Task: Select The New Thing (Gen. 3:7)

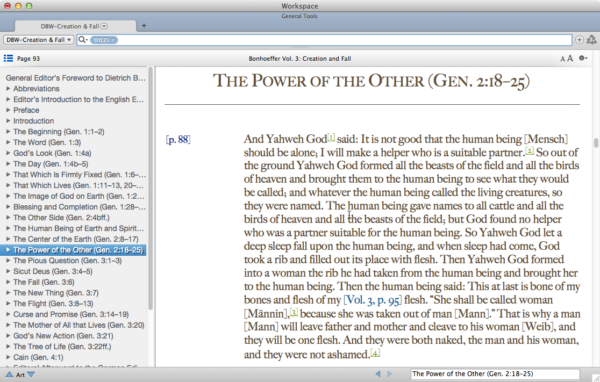Action: pyautogui.click(x=56, y=293)
